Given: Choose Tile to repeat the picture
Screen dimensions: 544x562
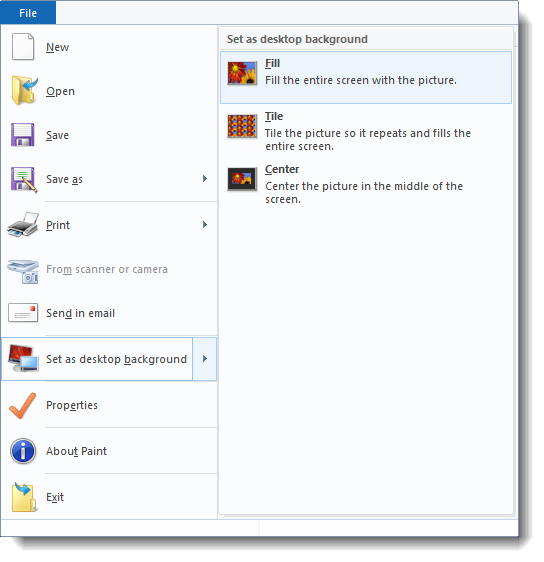Looking at the screenshot, I should coord(366,130).
